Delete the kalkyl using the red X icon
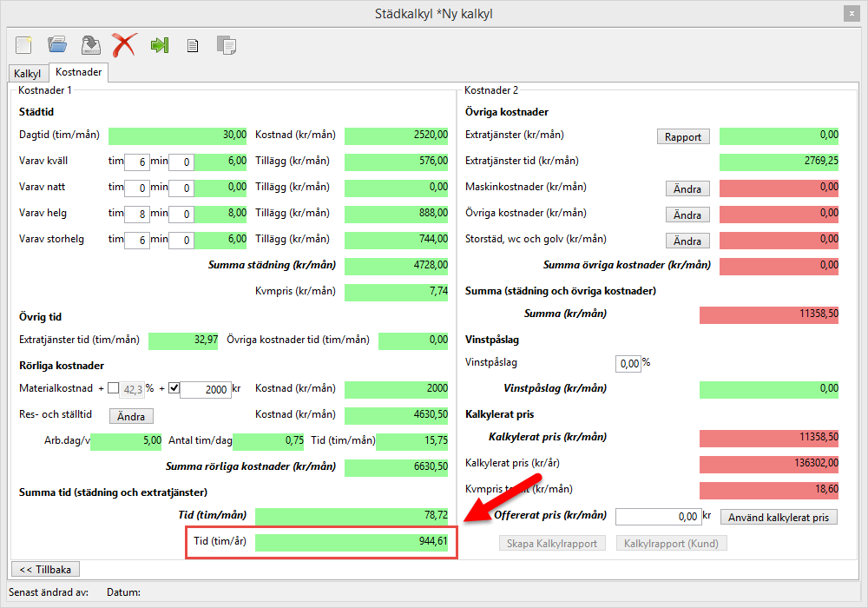The width and height of the screenshot is (868, 608). pyautogui.click(x=124, y=44)
